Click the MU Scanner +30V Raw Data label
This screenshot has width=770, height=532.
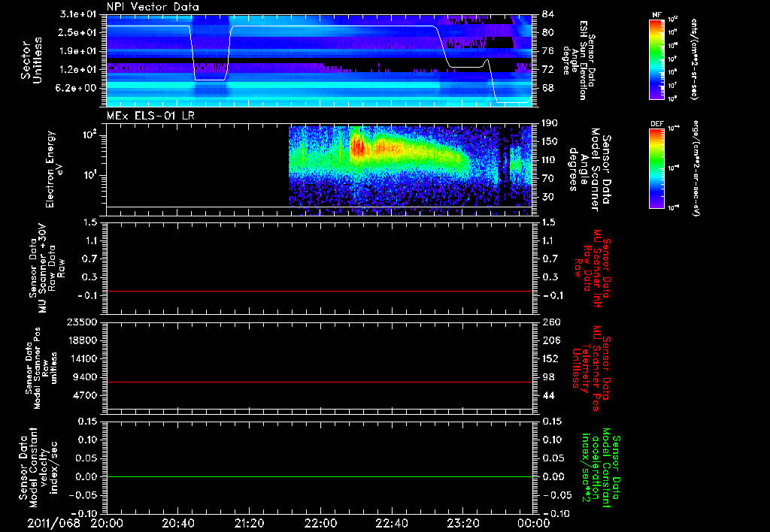click(47, 268)
